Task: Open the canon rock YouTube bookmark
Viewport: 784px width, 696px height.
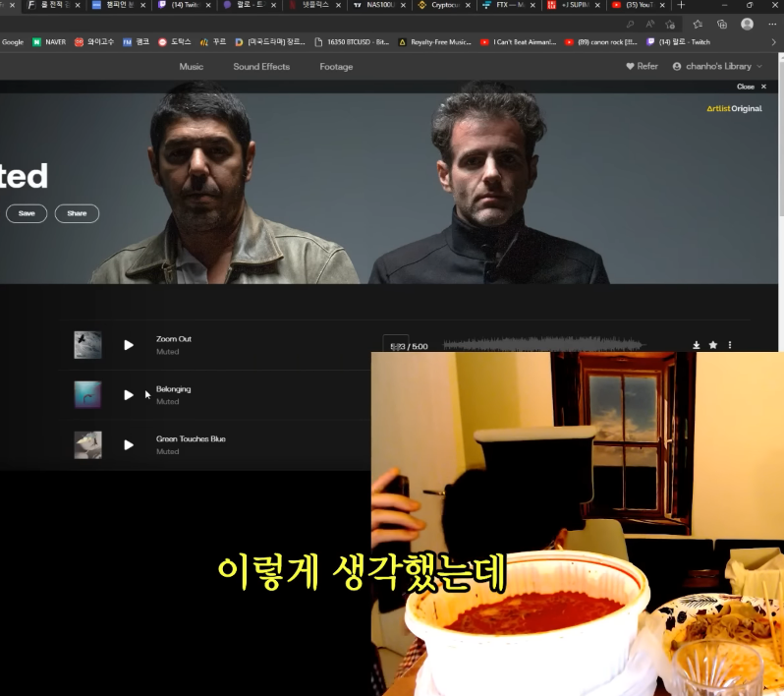Action: point(601,42)
